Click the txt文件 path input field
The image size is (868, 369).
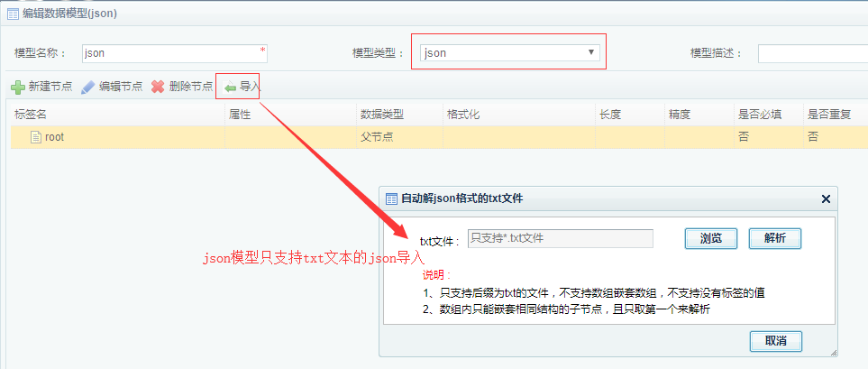pyautogui.click(x=561, y=238)
